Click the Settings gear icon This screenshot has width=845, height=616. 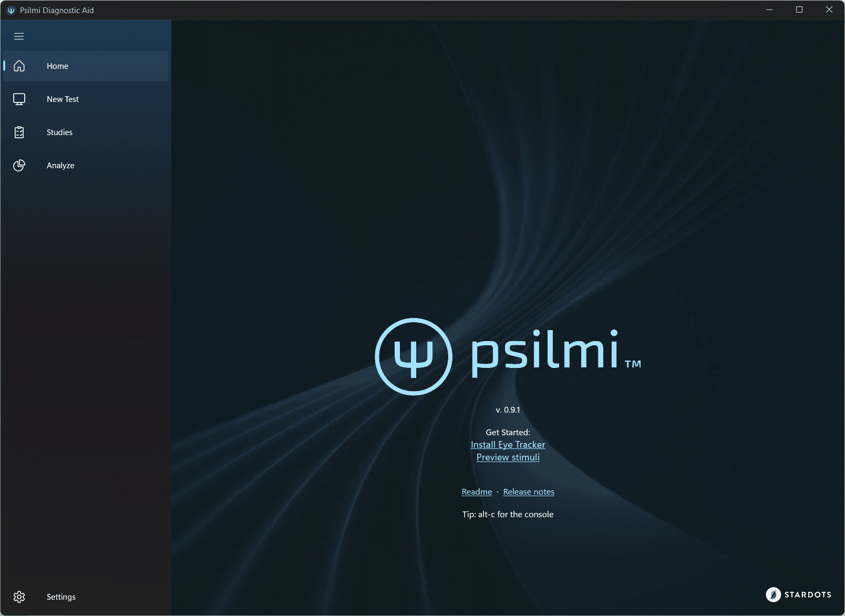(x=19, y=597)
